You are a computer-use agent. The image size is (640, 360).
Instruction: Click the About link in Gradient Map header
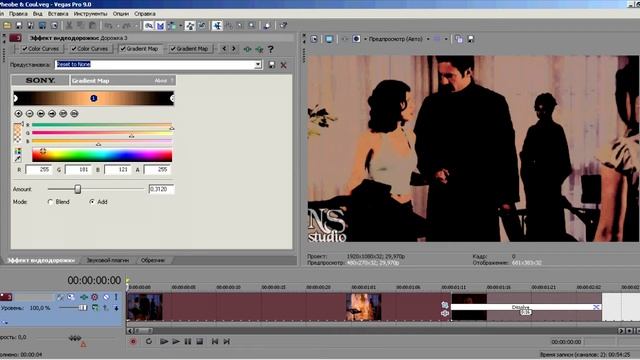coord(161,80)
